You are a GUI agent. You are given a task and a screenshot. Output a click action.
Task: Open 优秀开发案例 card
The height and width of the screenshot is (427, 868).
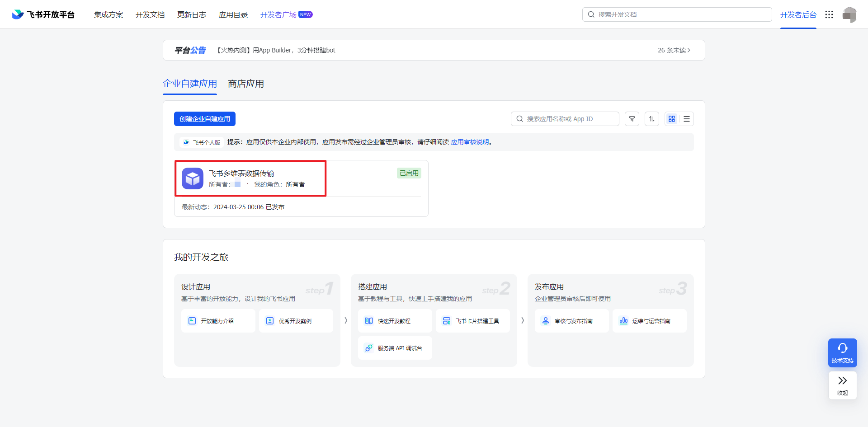pyautogui.click(x=296, y=321)
